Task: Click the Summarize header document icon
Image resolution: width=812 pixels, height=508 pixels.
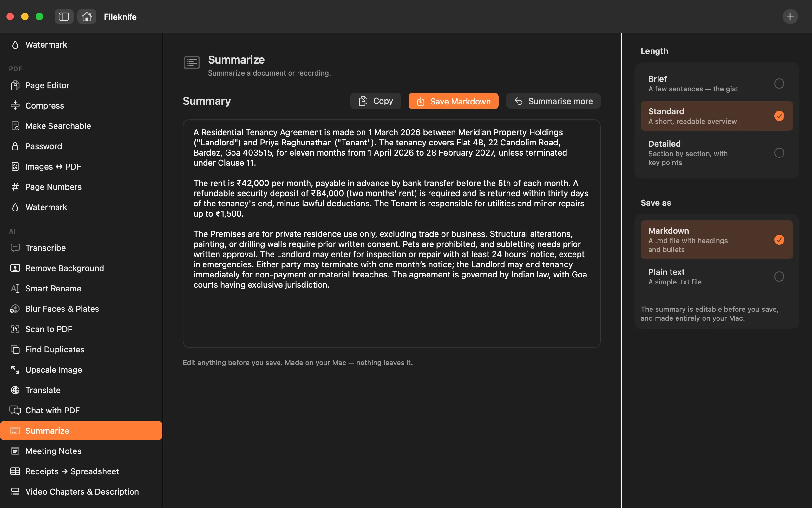Action: 192,63
